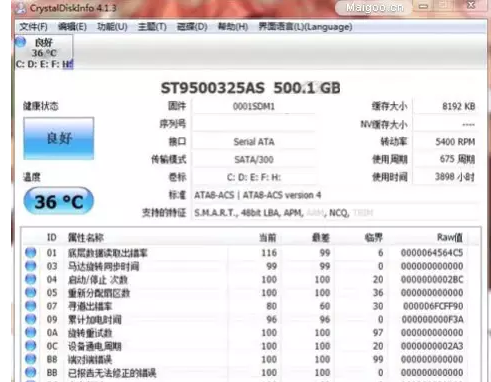Minimize the CrystalDiskInfo window
This screenshot has width=491, height=382.
(x=423, y=6)
